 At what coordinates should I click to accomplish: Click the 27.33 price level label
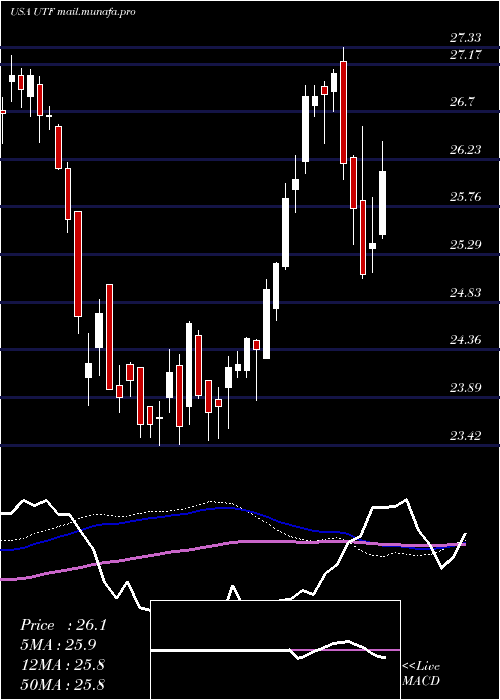(x=466, y=38)
